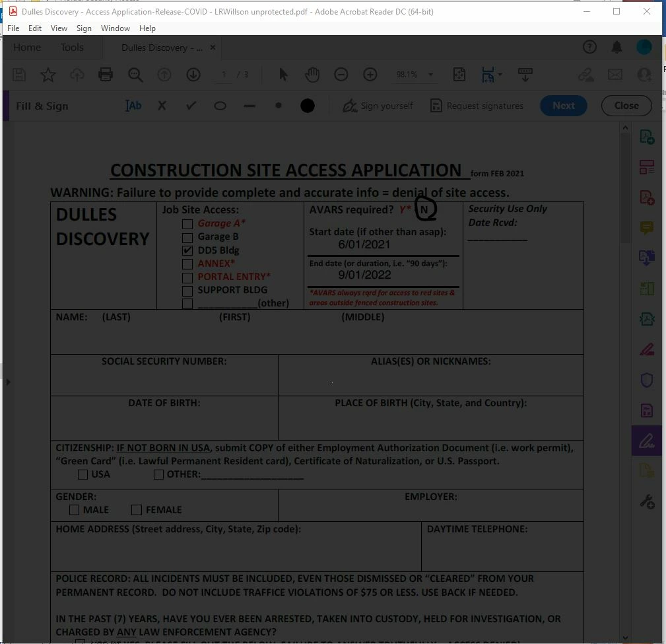The width and height of the screenshot is (666, 644).
Task: Click the start date 6/01/2021 text
Action: pyautogui.click(x=364, y=244)
